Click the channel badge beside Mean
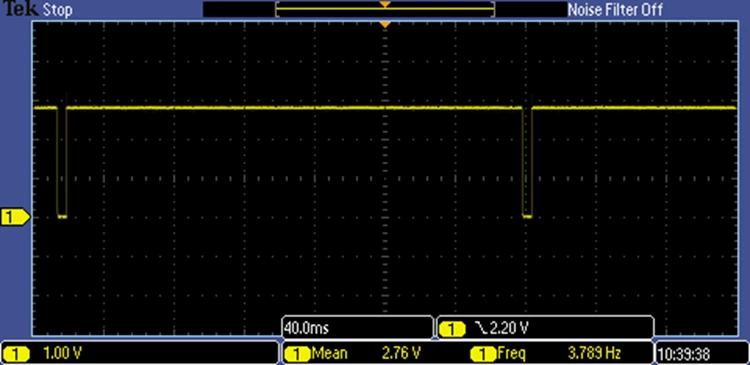This screenshot has height=365, width=750. tap(298, 354)
